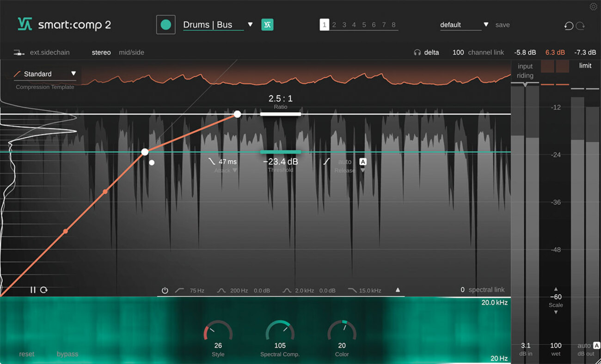
Task: Click the white Ratio handle bar
Action: point(281,114)
